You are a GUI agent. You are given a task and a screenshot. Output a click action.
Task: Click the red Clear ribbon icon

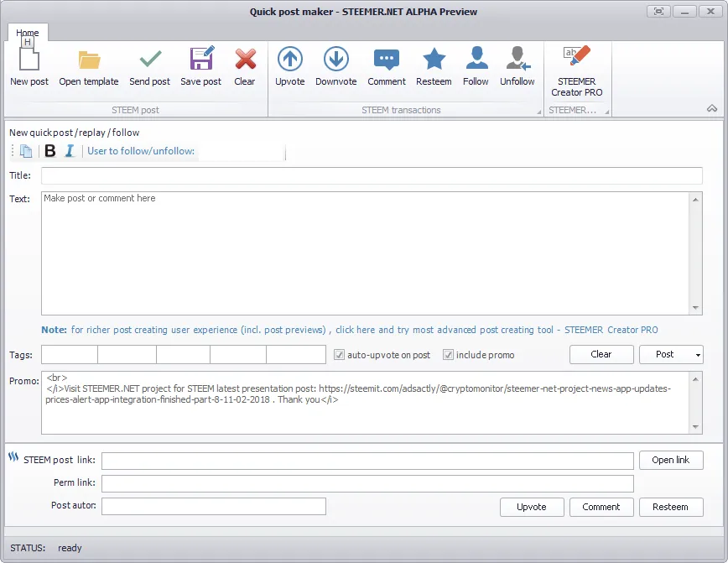[x=245, y=59]
